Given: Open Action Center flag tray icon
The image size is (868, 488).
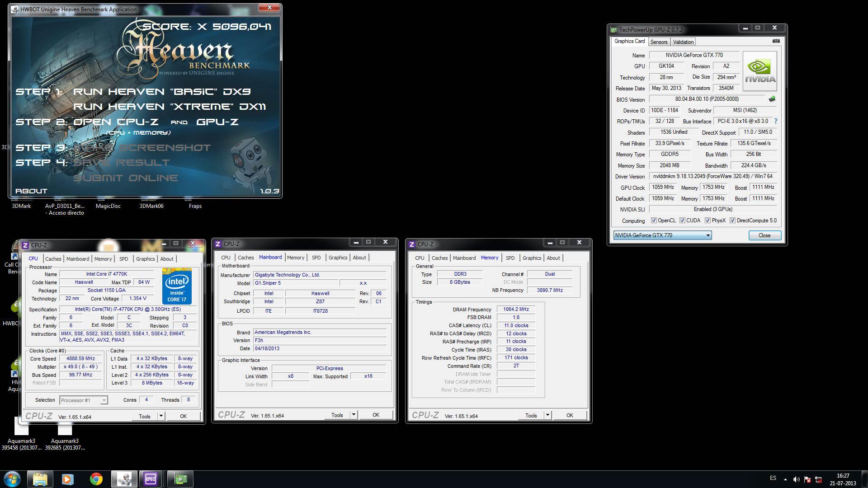Looking at the screenshot, I should 807,479.
